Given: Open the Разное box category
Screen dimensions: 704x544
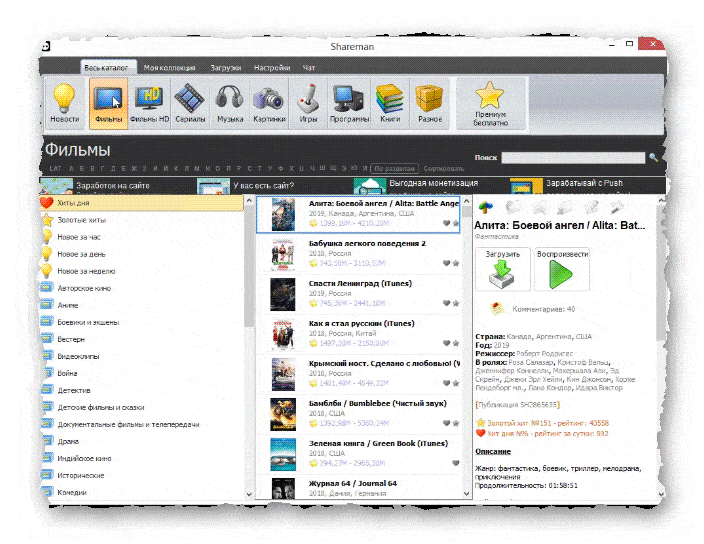Looking at the screenshot, I should coord(430,103).
